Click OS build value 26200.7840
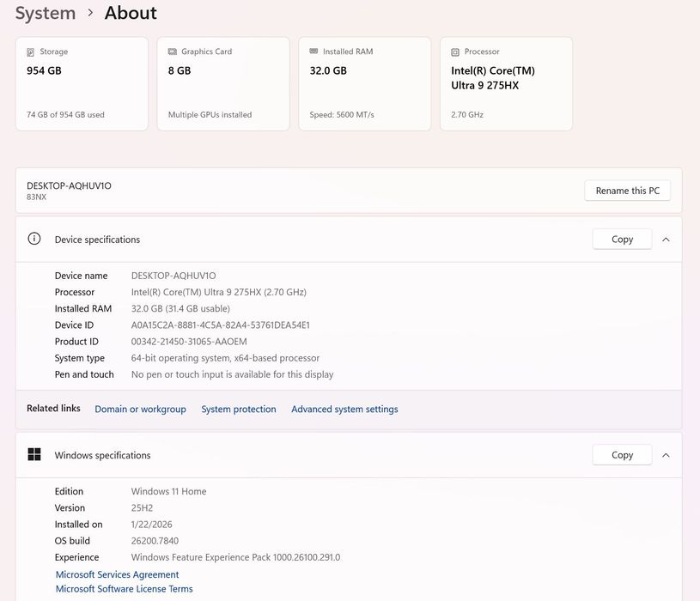 [x=155, y=541]
